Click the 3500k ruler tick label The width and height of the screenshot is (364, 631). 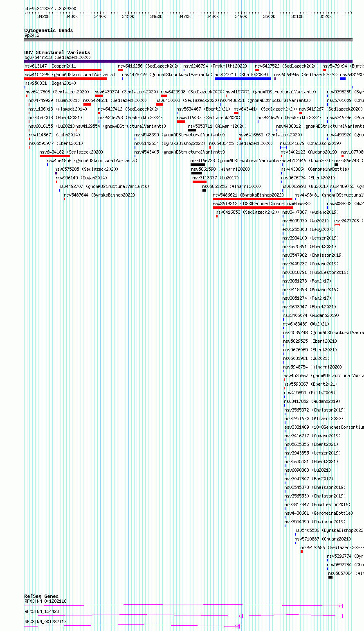tap(269, 16)
